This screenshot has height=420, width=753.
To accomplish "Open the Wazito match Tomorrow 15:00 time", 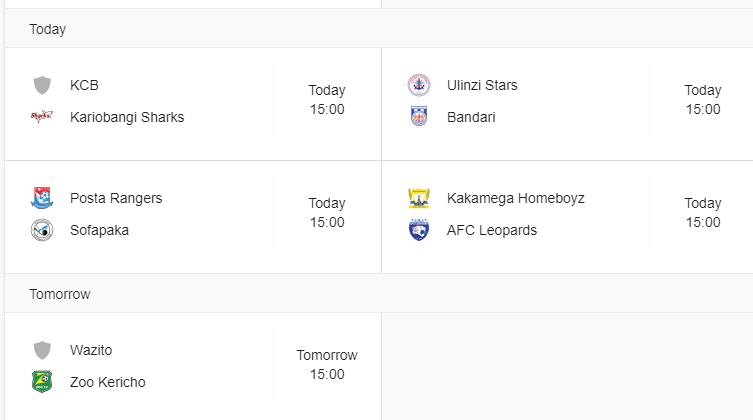I will tap(327, 365).
